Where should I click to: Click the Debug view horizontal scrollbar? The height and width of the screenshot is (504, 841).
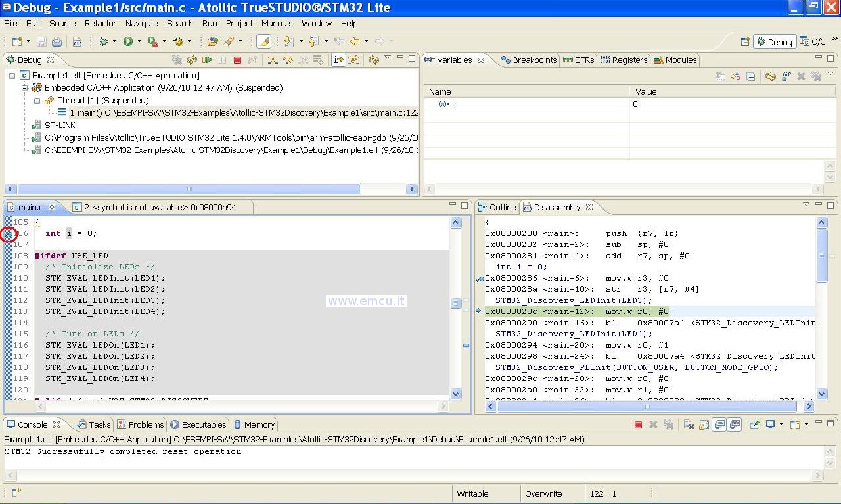click(x=189, y=189)
